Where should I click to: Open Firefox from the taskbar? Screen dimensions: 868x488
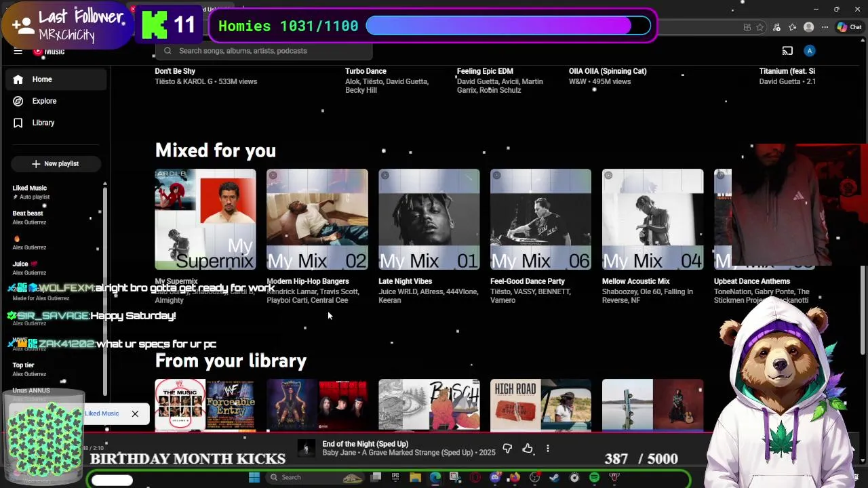(515, 477)
